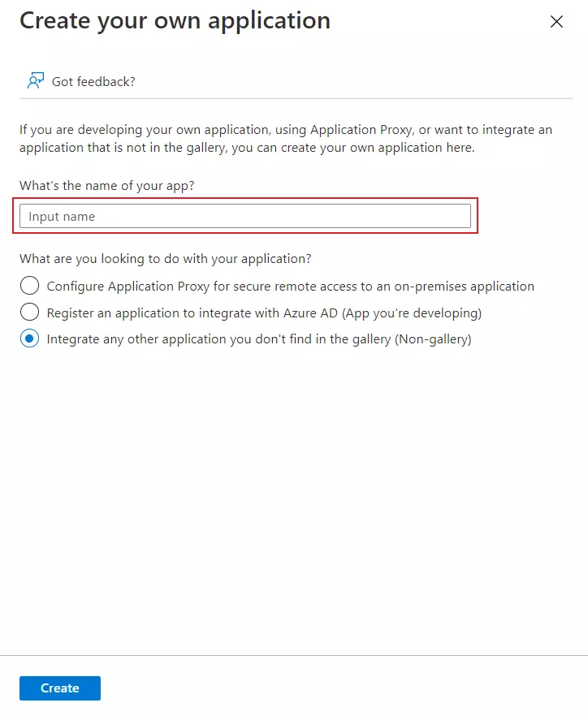
Task: Click the highlighted name input field
Action: pyautogui.click(x=244, y=216)
